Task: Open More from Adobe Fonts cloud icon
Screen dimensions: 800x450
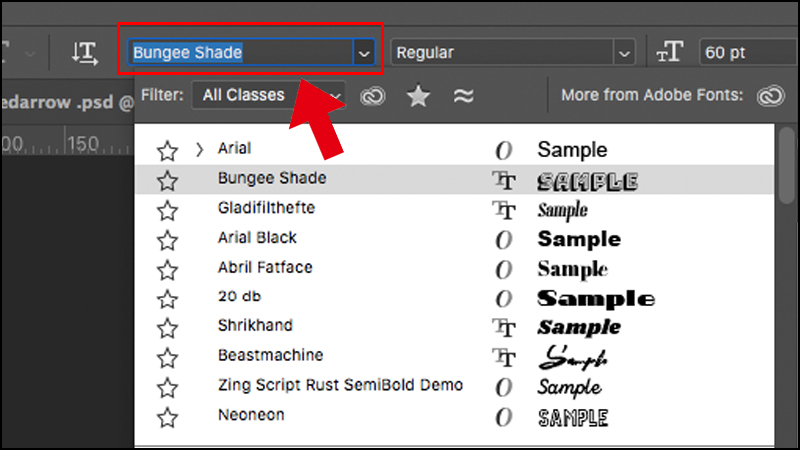Action: (770, 96)
